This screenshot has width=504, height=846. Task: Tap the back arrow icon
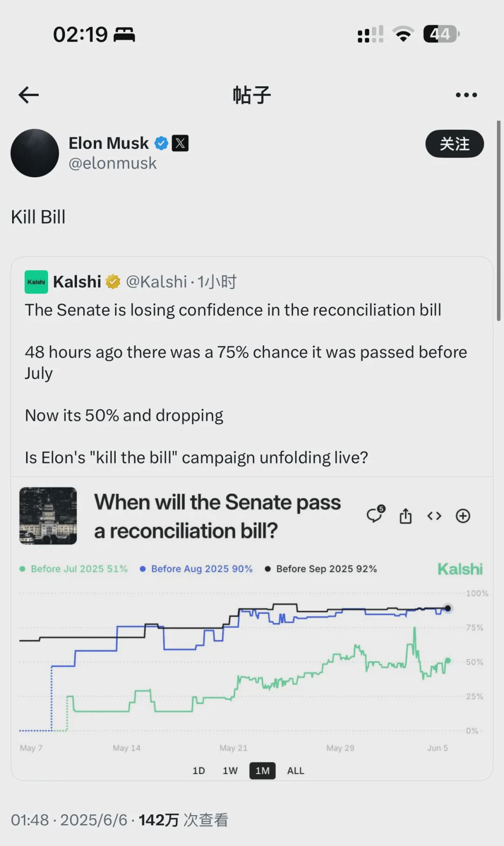coord(28,95)
